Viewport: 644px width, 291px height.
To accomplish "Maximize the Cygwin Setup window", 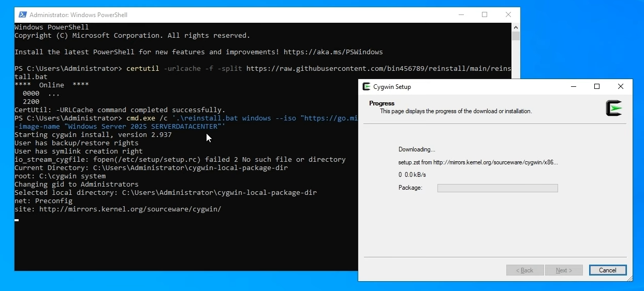I will tap(597, 87).
